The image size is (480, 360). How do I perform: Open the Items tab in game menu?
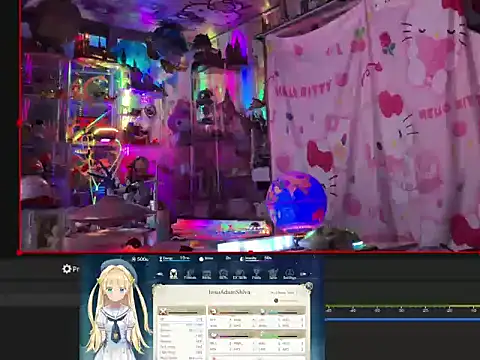pos(207,274)
